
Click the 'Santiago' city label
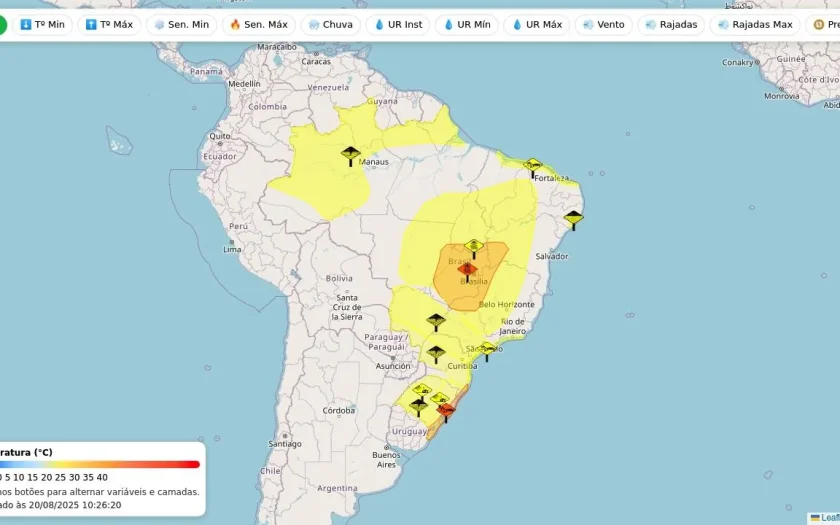[x=285, y=444]
